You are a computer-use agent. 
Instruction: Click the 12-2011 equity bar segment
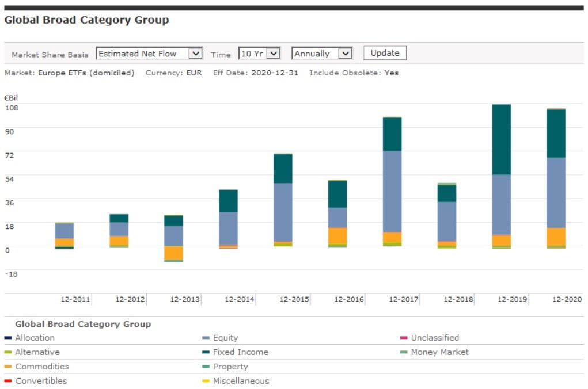pos(64,231)
